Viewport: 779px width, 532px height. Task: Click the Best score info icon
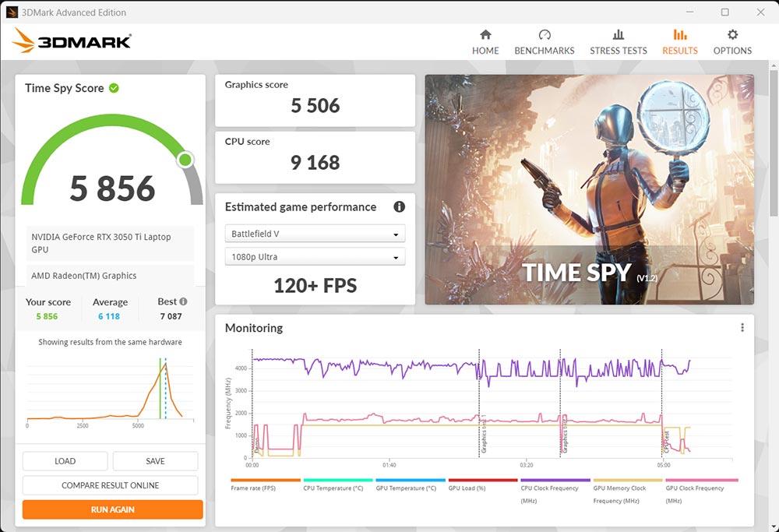(x=183, y=301)
